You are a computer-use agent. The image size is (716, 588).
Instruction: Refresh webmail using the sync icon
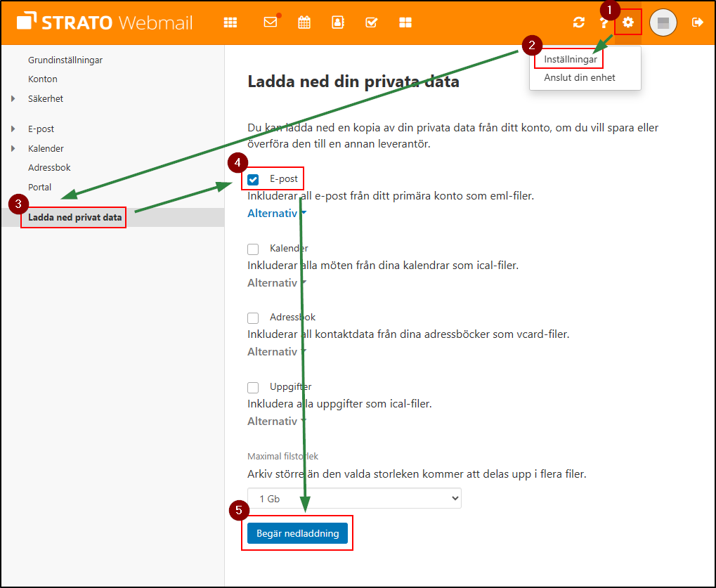(578, 22)
